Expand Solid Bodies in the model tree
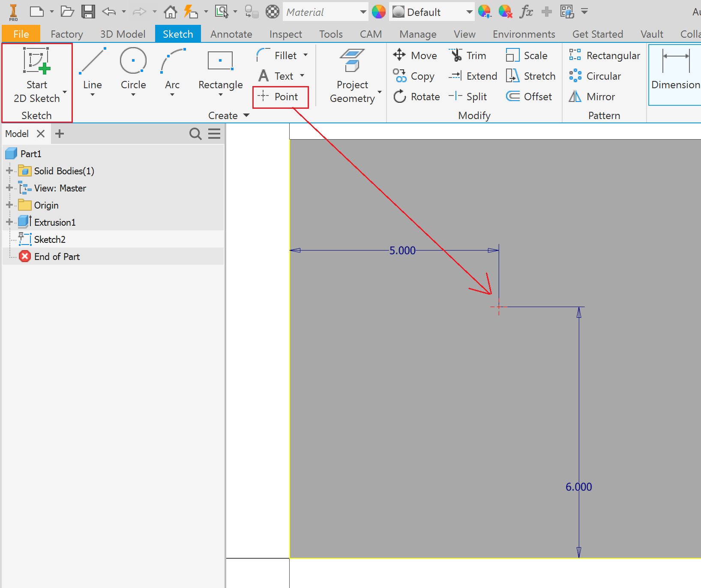Viewport: 701px width, 588px height. click(x=9, y=170)
